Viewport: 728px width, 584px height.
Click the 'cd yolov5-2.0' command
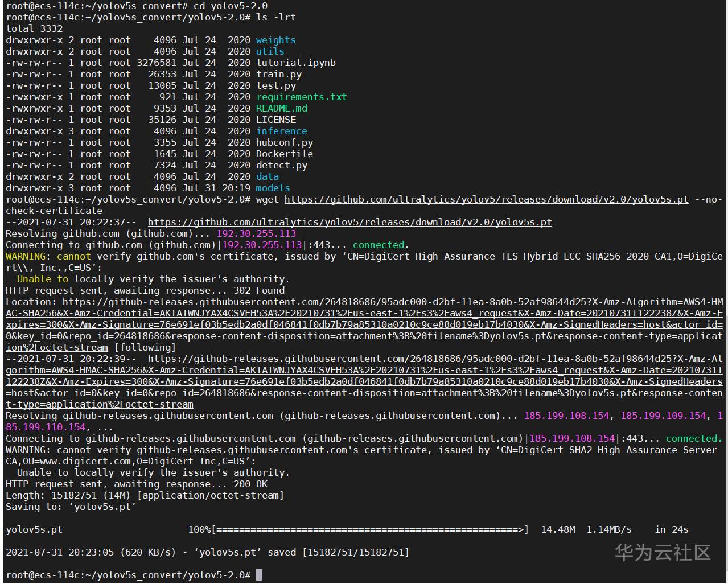[230, 6]
